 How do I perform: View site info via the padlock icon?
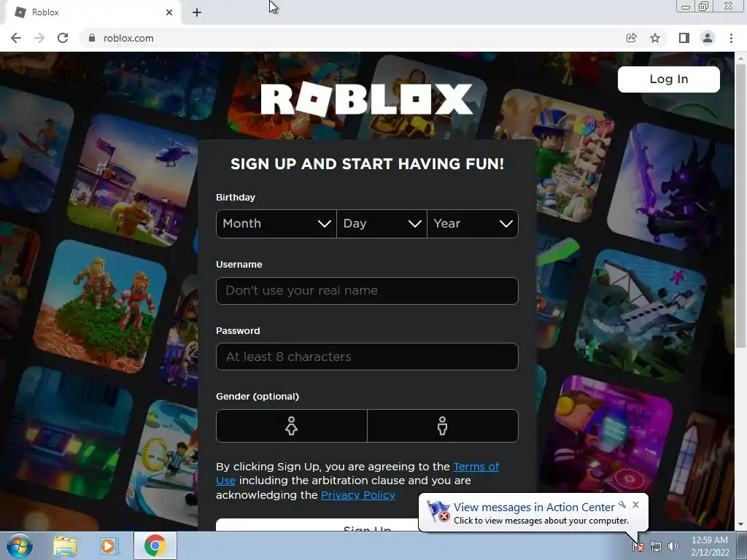(x=91, y=38)
